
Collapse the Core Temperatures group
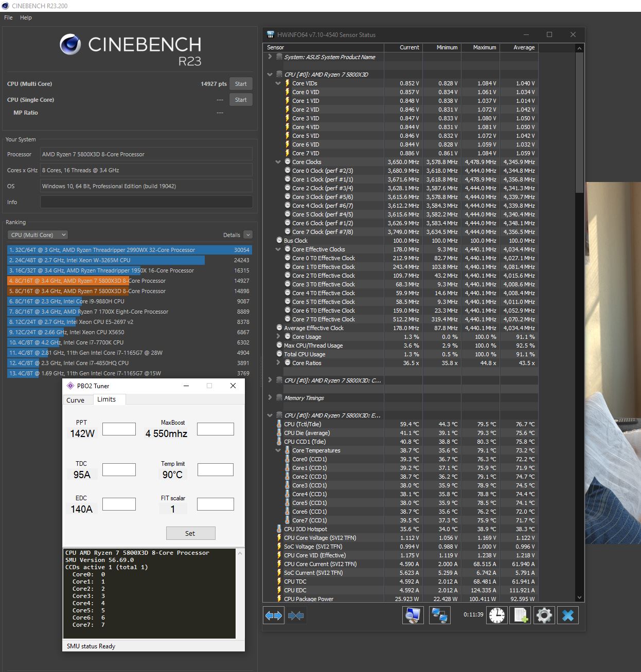tap(278, 450)
